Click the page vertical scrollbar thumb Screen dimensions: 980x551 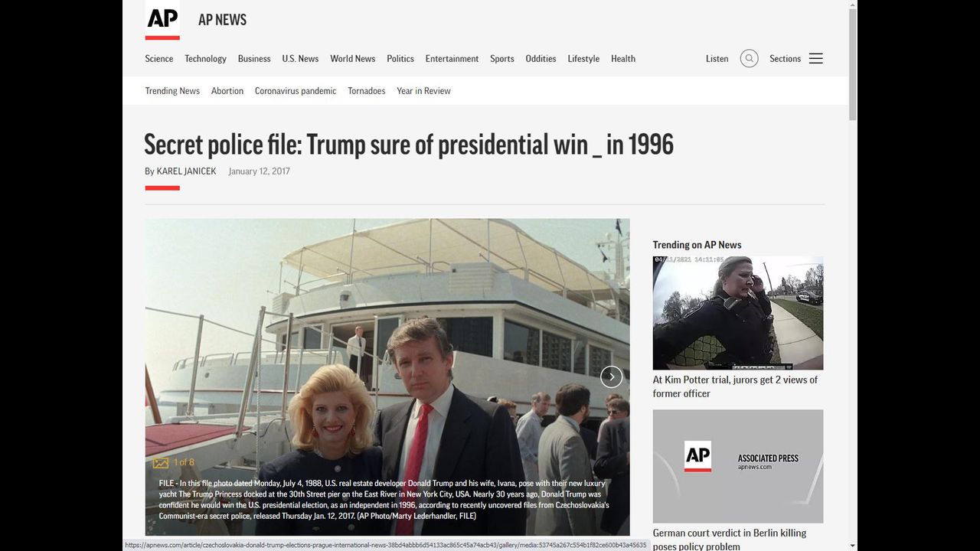click(853, 64)
